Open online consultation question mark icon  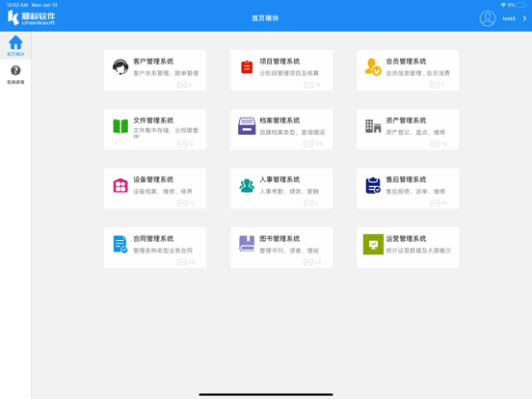15,70
